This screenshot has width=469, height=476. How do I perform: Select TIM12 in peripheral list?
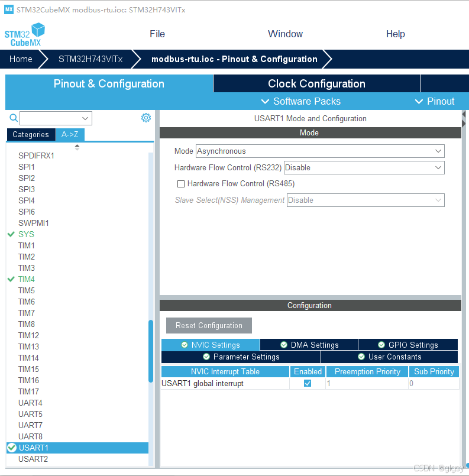[28, 335]
